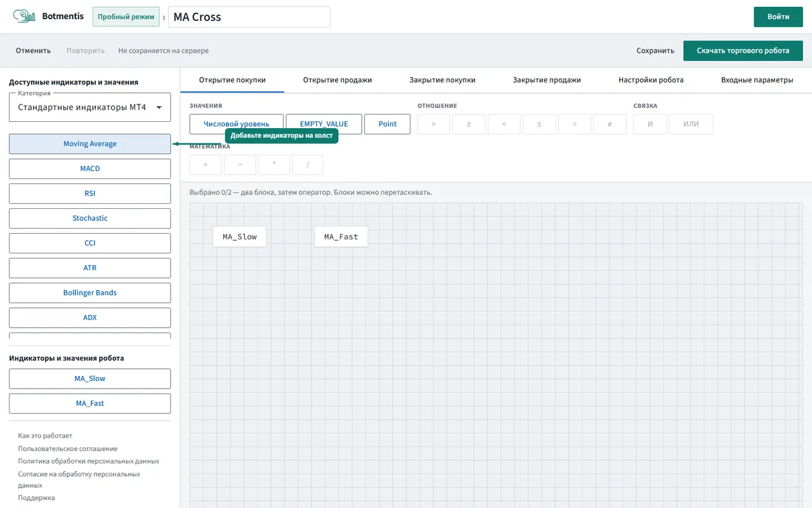Add MACD indicator

coord(90,168)
